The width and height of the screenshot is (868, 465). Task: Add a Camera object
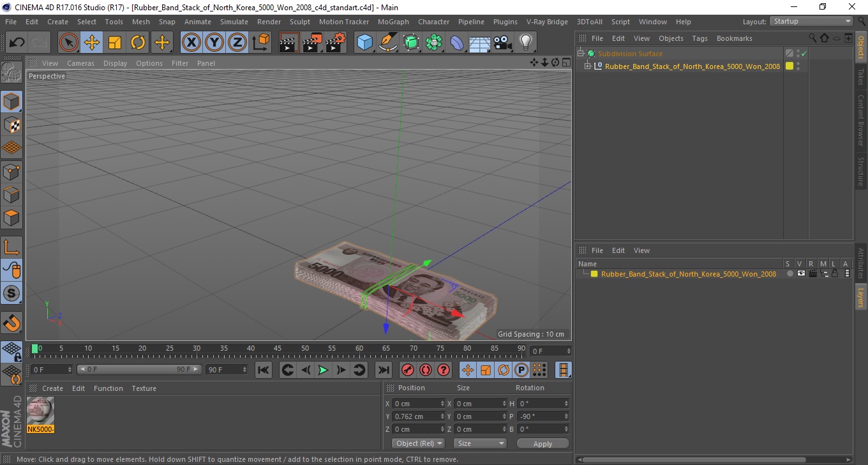(503, 43)
